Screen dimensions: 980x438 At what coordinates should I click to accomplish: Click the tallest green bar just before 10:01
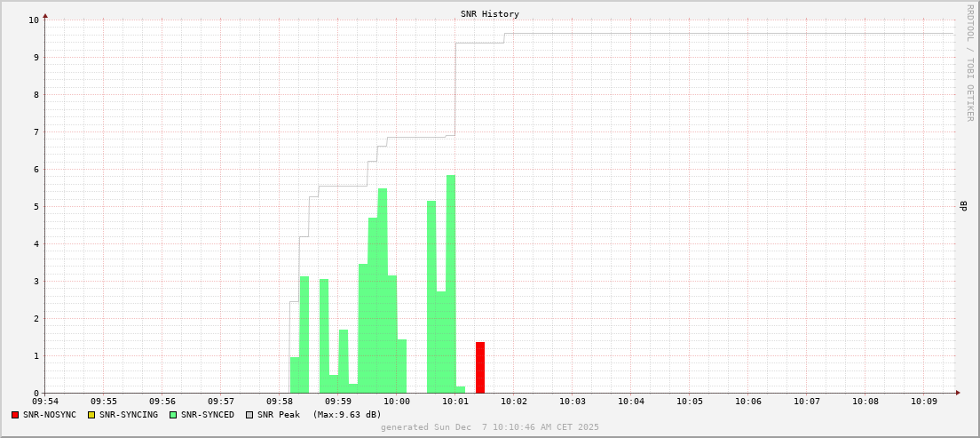[x=451, y=284]
